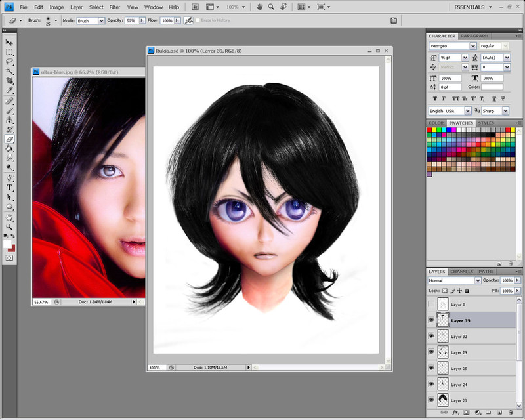Image resolution: width=525 pixels, height=420 pixels.
Task: Select the Type tool in the toolbox
Action: 9,188
